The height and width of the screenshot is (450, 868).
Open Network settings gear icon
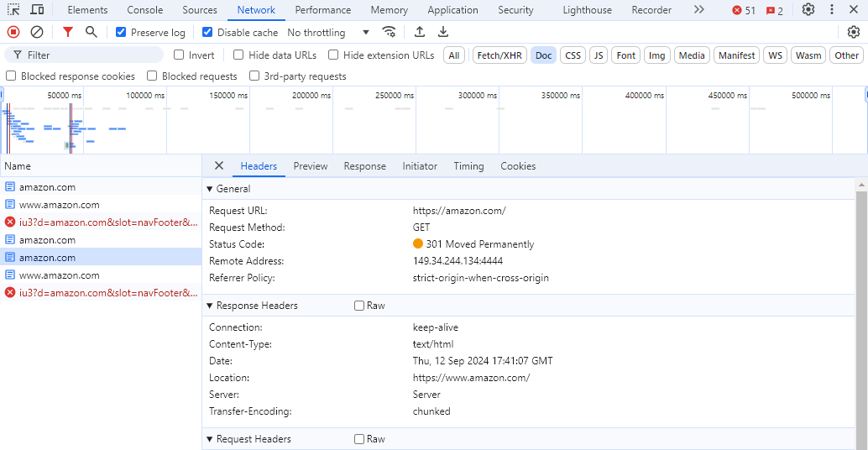[x=854, y=32]
